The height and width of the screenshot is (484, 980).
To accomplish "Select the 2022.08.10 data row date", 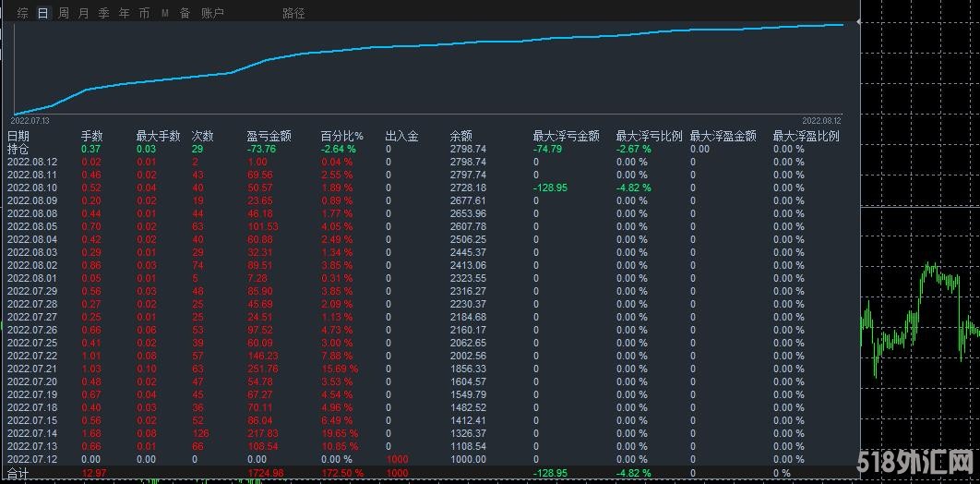I will pyautogui.click(x=32, y=188).
